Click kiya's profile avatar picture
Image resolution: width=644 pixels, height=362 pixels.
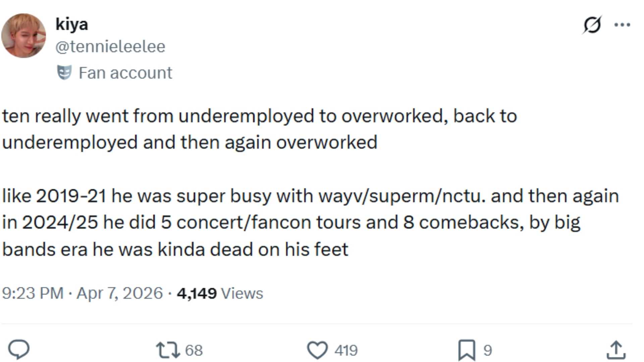(x=23, y=36)
